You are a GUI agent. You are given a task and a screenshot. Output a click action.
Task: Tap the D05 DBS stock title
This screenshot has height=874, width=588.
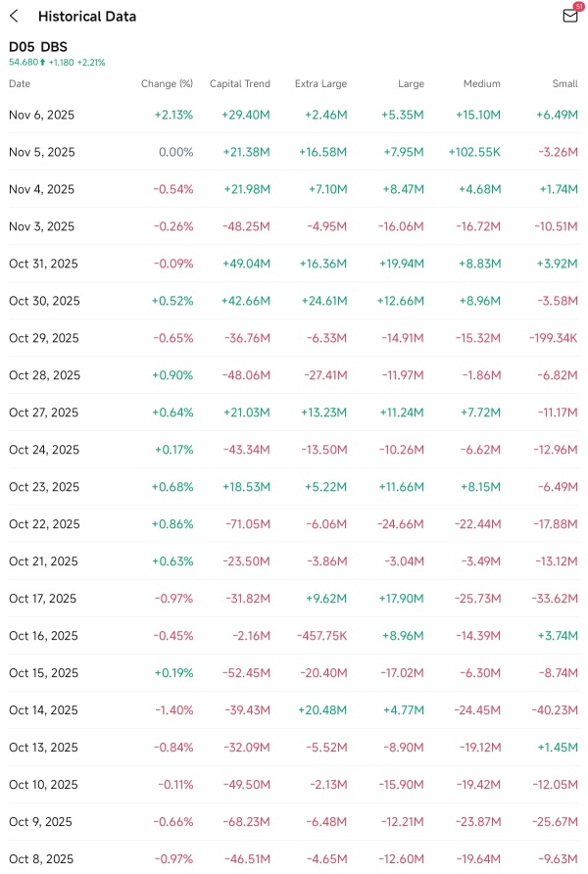(37, 46)
